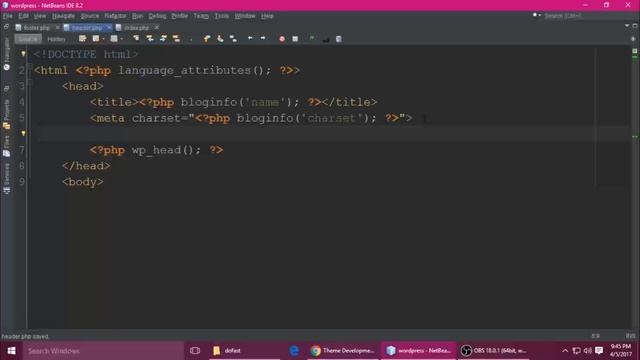Click the INS insert mode indicator
640x360 pixels.
(x=630, y=336)
